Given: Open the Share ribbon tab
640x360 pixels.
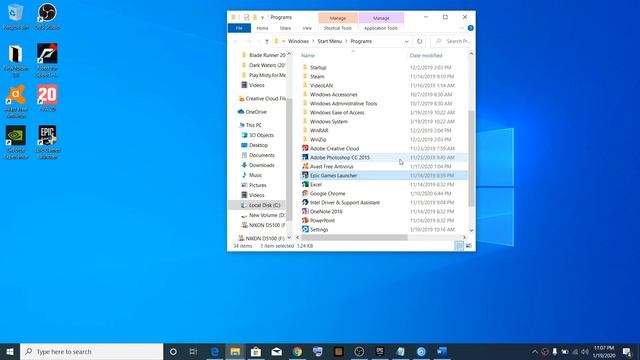Looking at the screenshot, I should (285, 28).
